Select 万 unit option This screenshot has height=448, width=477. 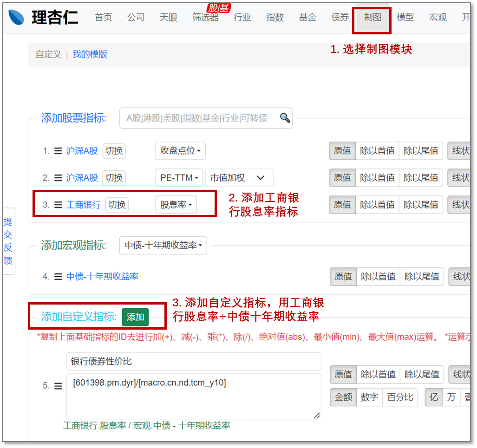coord(451,397)
